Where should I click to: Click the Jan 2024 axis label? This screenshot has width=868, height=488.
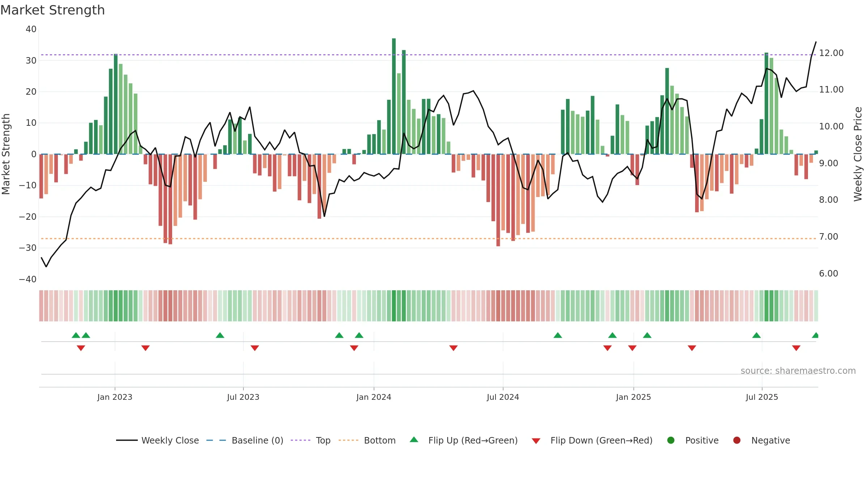[374, 397]
